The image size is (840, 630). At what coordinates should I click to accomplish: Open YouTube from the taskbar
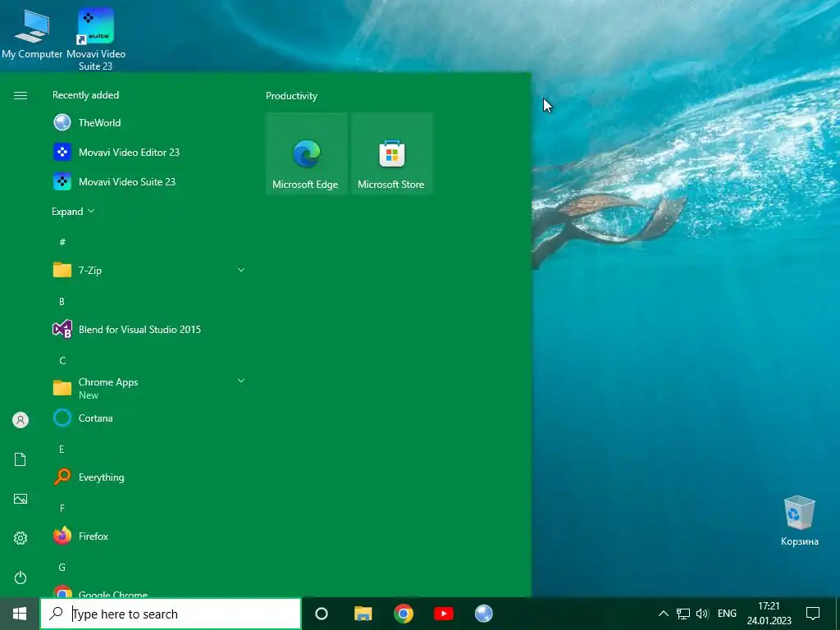click(x=444, y=614)
